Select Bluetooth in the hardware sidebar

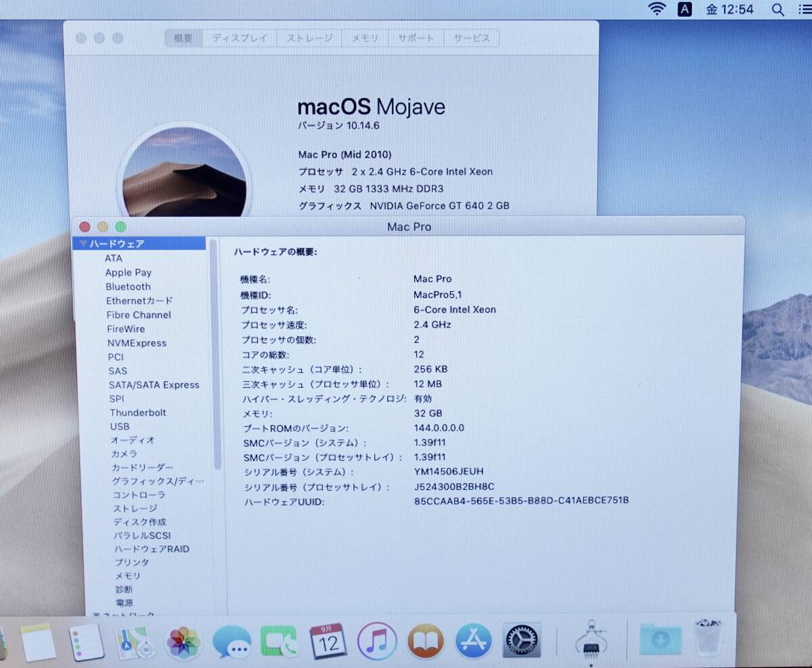point(128,286)
